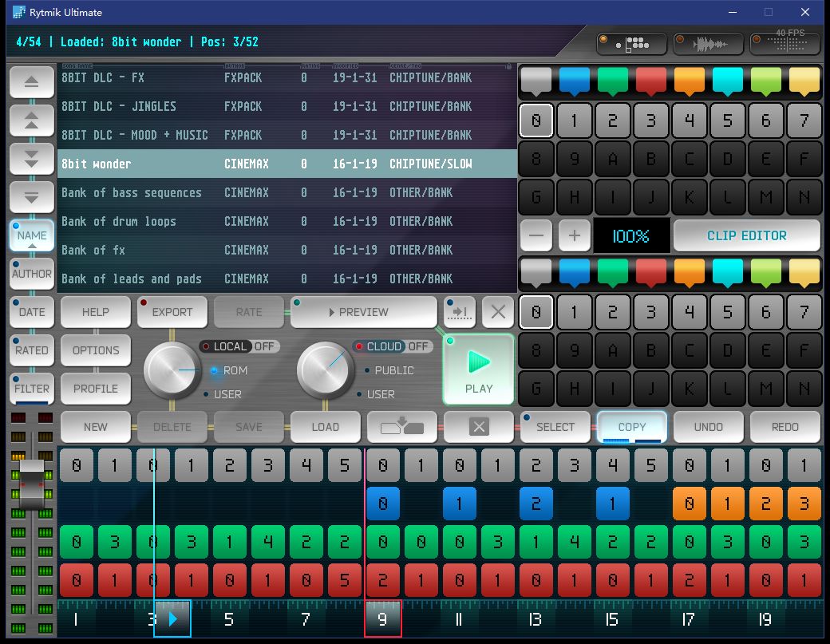
Task: Select the orange track color swatch in top row
Action: pos(689,80)
